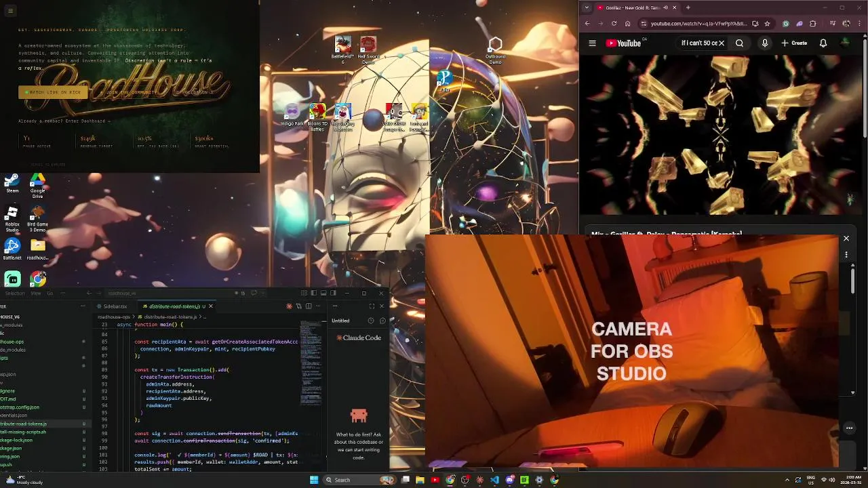Screen dimensions: 868x488
Task: Click the Windows taskbar Search box
Action: [x=359, y=480]
